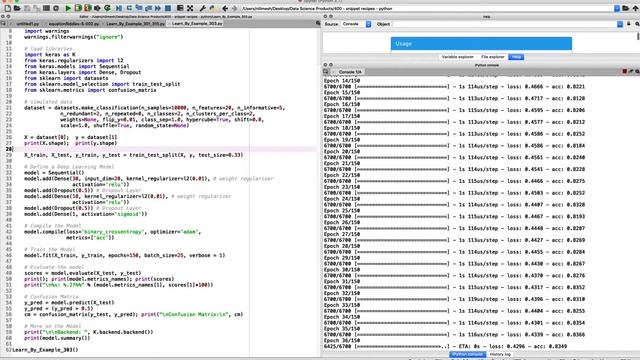This screenshot has width=640, height=360.
Task: Open console tab list browser icon
Action: coord(325,71)
